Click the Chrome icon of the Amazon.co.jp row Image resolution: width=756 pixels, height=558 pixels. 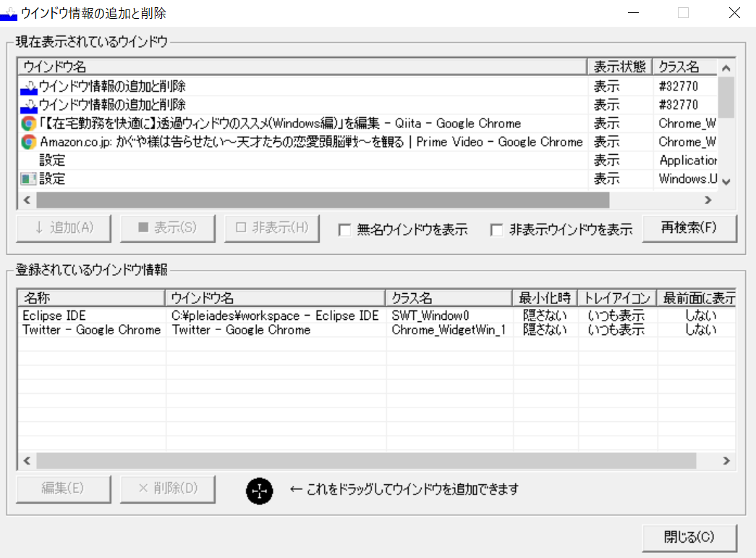pos(28,142)
